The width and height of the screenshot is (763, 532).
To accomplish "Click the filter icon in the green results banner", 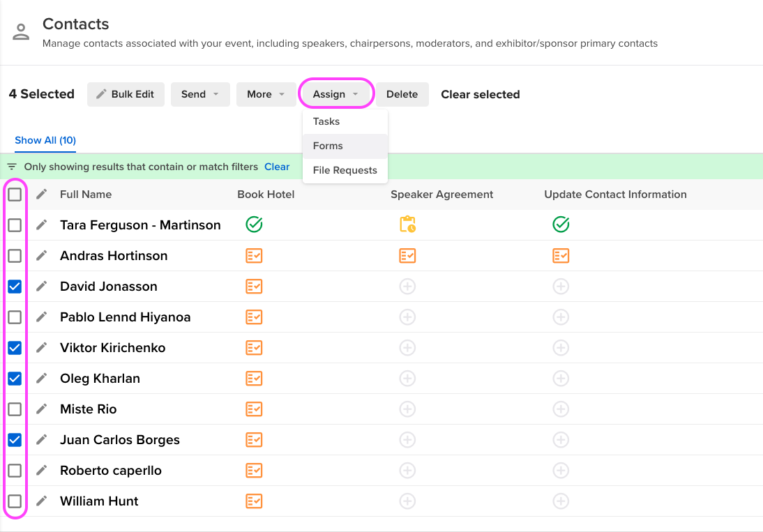I will (x=15, y=167).
